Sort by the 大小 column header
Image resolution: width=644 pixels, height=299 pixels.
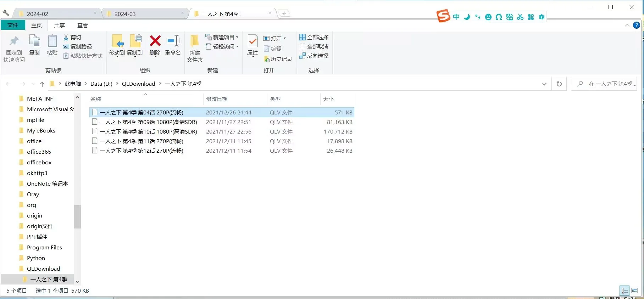tap(338, 99)
